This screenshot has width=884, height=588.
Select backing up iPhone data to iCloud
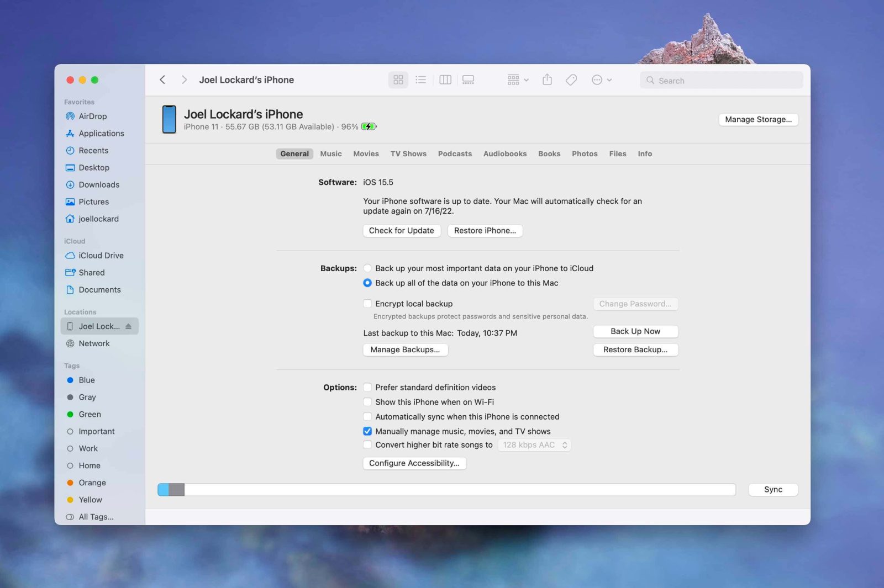pyautogui.click(x=367, y=268)
